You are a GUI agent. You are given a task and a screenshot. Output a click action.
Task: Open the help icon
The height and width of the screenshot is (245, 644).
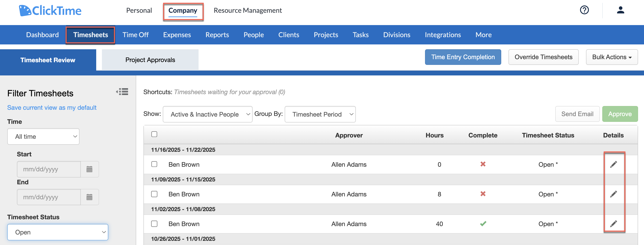click(584, 10)
